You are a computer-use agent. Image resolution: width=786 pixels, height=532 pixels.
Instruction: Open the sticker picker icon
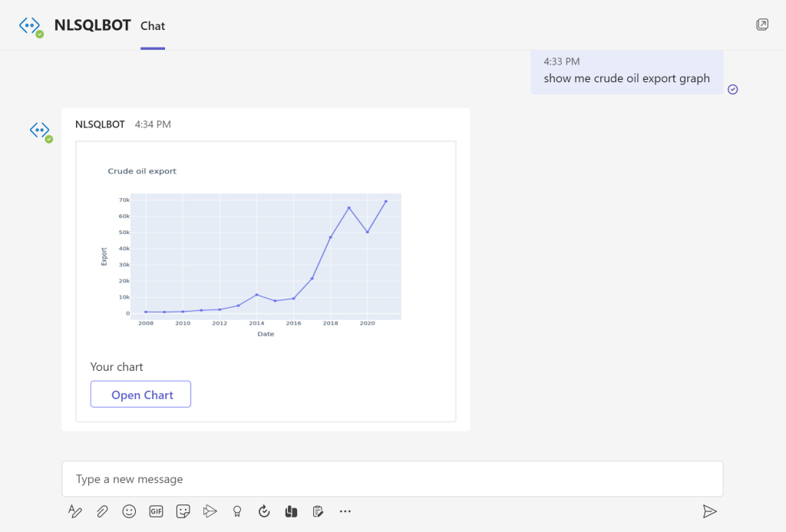point(183,511)
